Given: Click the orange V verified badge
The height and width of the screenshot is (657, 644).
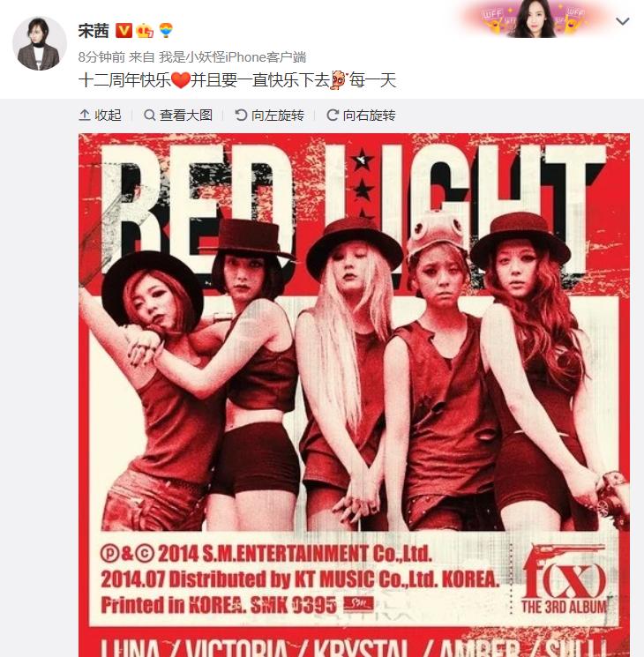Looking at the screenshot, I should tap(124, 31).
